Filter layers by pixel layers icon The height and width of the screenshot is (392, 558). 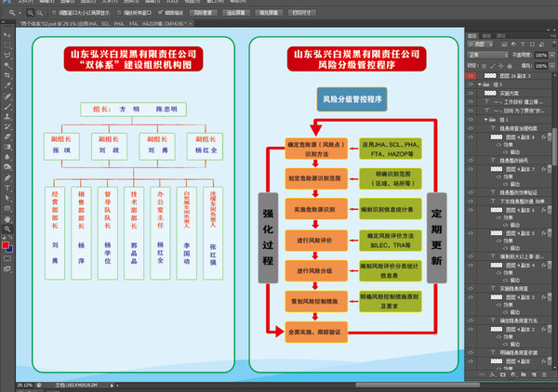pyautogui.click(x=504, y=44)
